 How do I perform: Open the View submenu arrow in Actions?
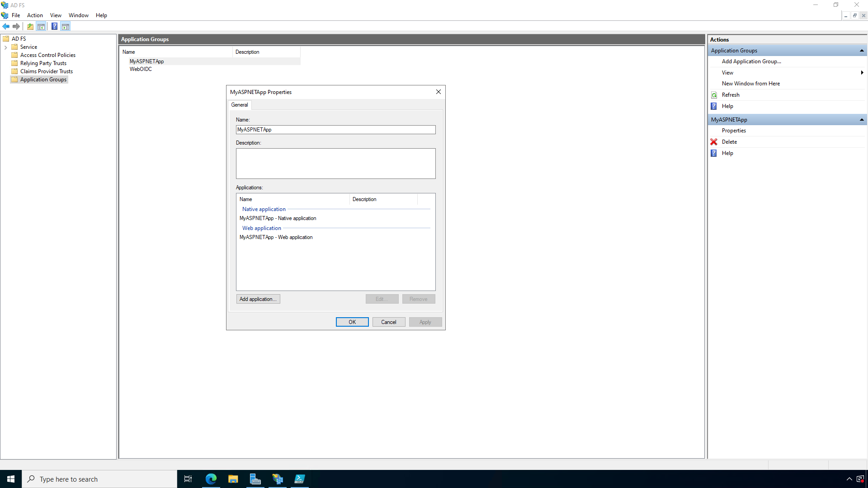point(862,72)
